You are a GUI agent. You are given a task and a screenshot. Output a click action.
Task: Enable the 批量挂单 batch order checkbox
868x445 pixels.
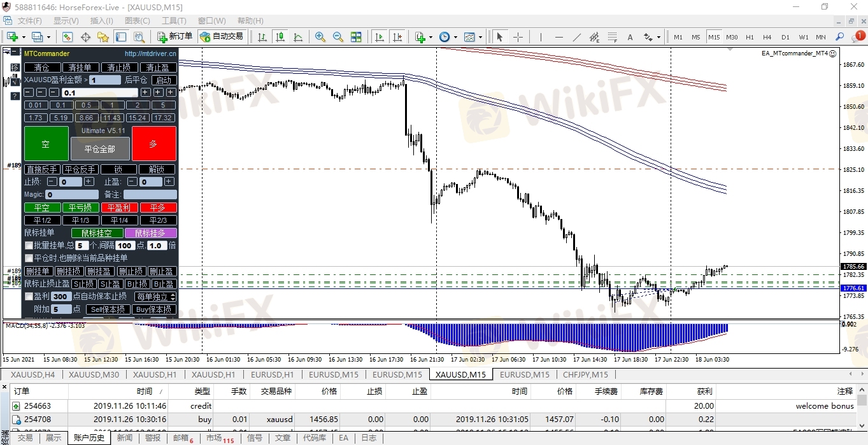[29, 246]
